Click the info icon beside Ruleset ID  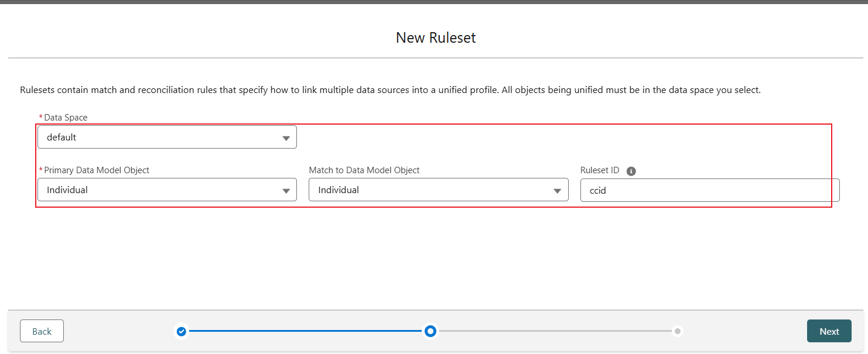631,171
